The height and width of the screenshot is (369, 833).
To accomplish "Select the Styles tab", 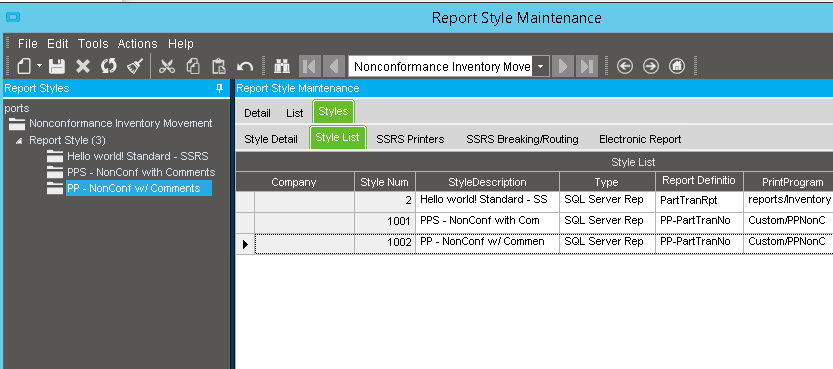I will click(x=333, y=111).
